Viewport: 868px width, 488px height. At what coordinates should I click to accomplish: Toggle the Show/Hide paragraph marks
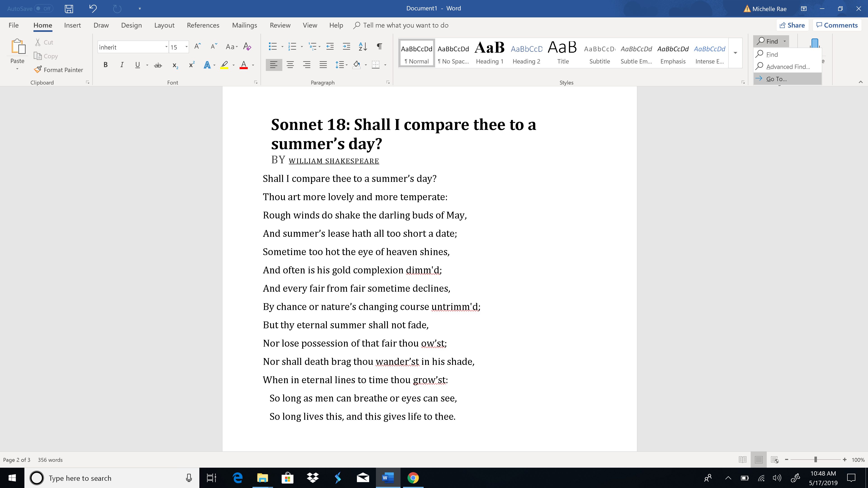[380, 47]
